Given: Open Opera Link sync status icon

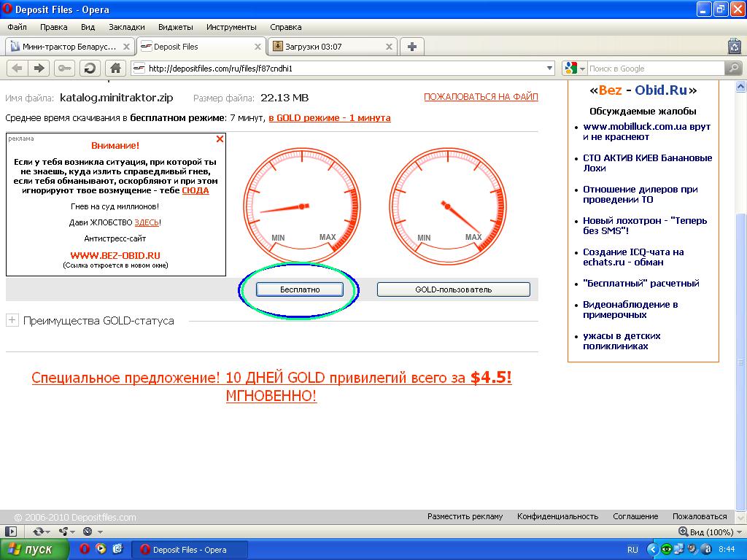Looking at the screenshot, I should 41,532.
